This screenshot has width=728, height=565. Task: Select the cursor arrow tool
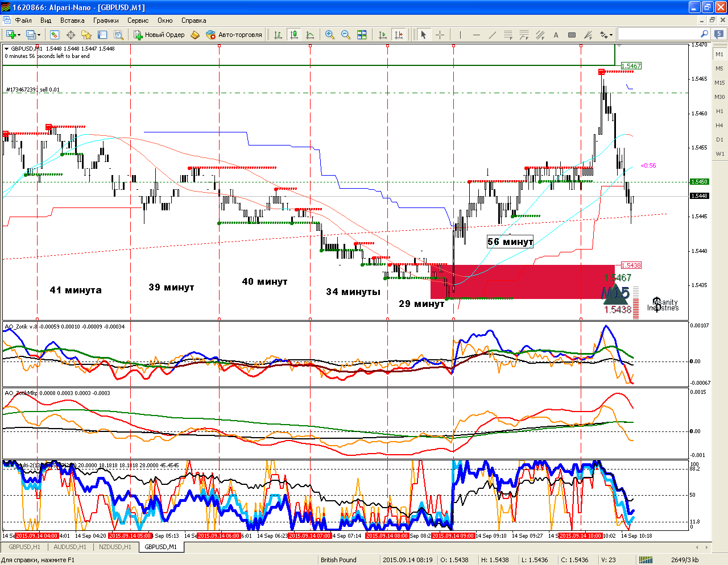click(x=424, y=35)
